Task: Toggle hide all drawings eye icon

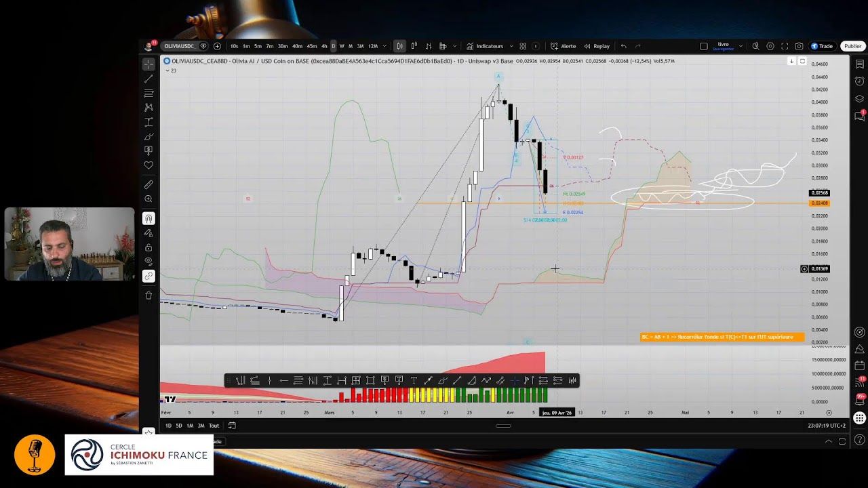Action: coord(149,262)
